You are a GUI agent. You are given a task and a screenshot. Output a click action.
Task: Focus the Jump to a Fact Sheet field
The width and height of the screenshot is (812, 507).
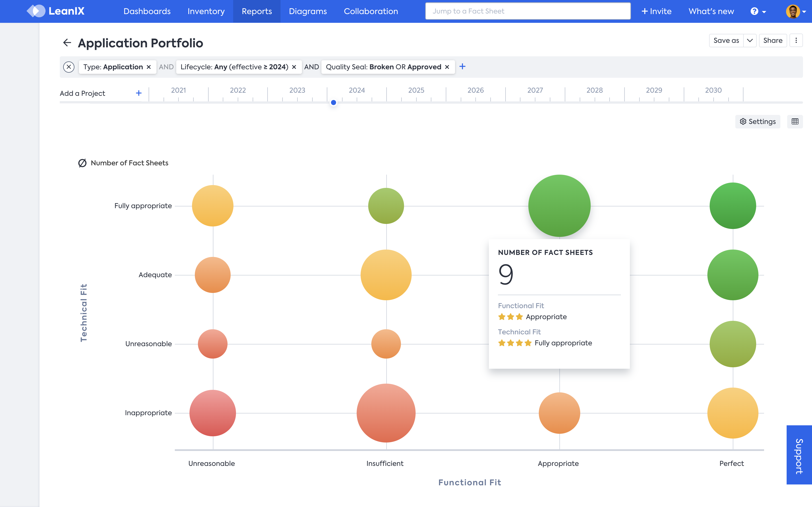coord(528,11)
